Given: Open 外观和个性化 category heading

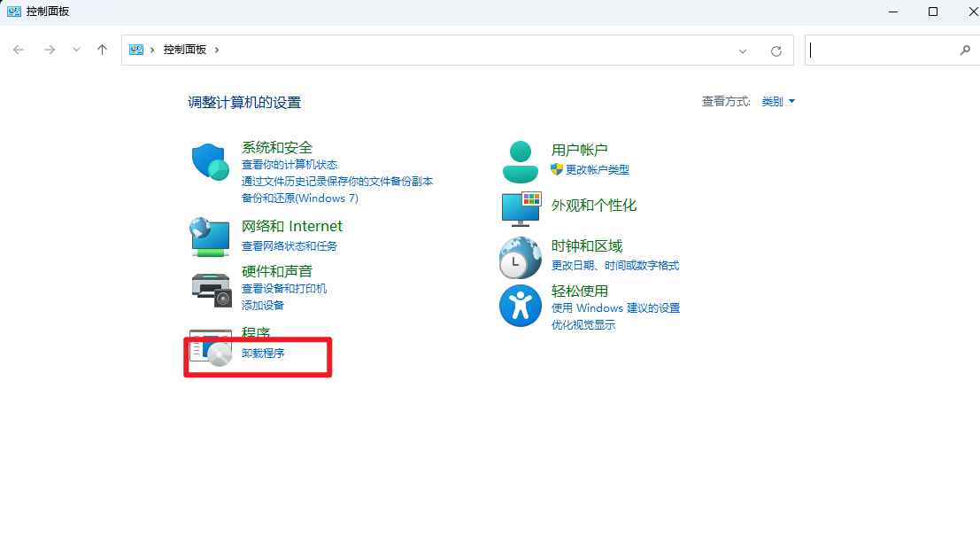Looking at the screenshot, I should pyautogui.click(x=594, y=206).
